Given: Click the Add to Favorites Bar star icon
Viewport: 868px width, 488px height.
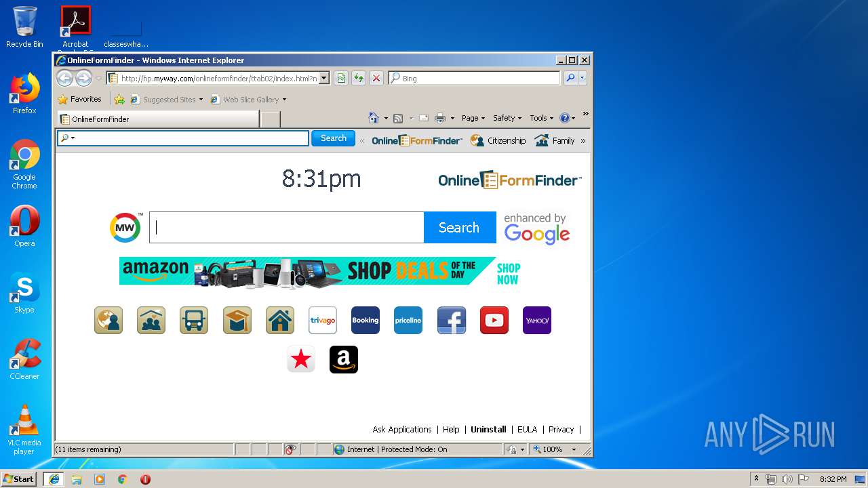Looking at the screenshot, I should click(119, 99).
